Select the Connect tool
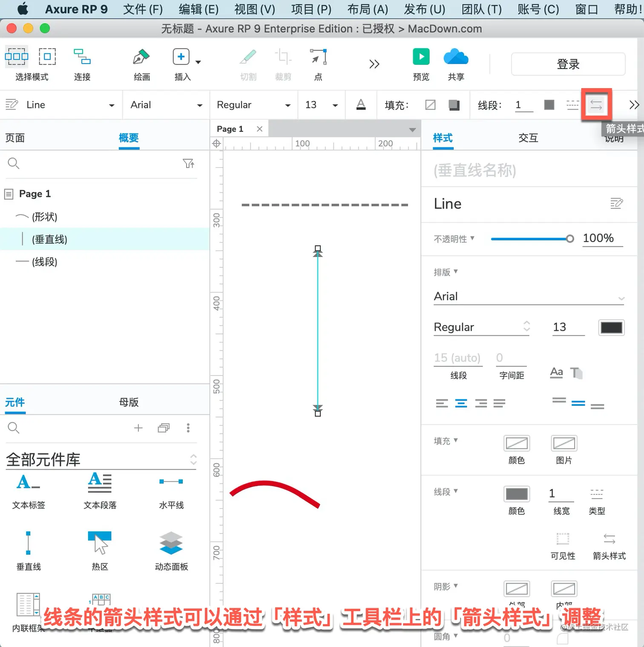The height and width of the screenshot is (647, 644). point(82,57)
